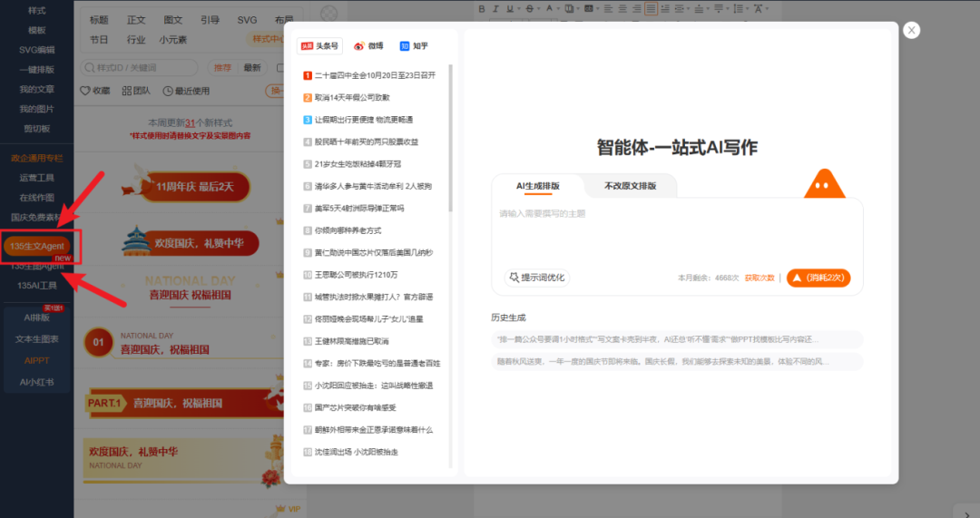Screen dimensions: 980x518
Task: Click the 获取次数 link
Action: click(x=759, y=278)
